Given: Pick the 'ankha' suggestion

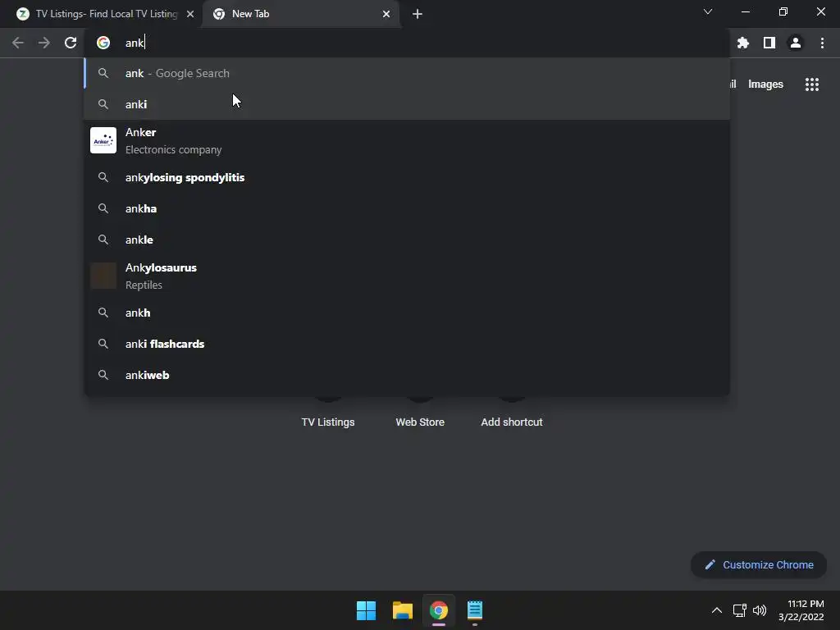Looking at the screenshot, I should (x=407, y=208).
